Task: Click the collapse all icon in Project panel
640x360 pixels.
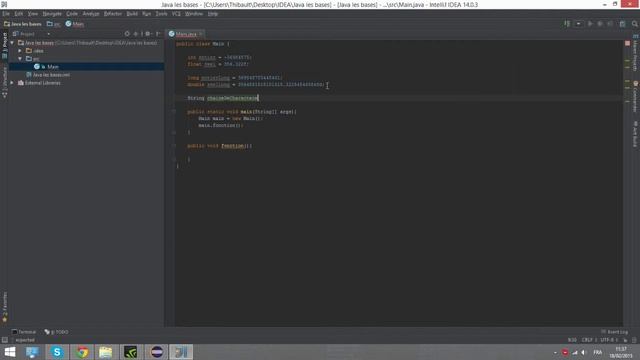Action: pos(136,34)
